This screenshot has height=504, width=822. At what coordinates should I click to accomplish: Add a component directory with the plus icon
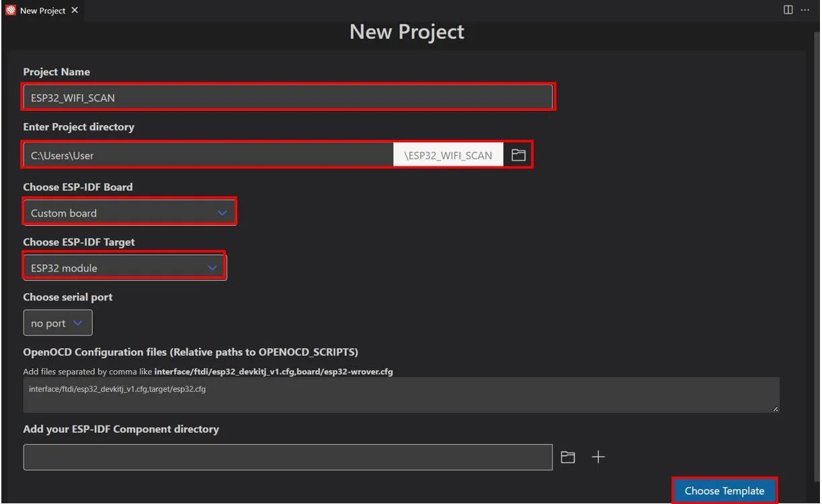tap(598, 457)
